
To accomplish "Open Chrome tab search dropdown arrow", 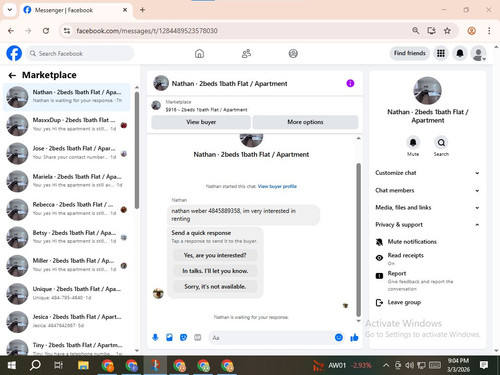I will pos(10,10).
